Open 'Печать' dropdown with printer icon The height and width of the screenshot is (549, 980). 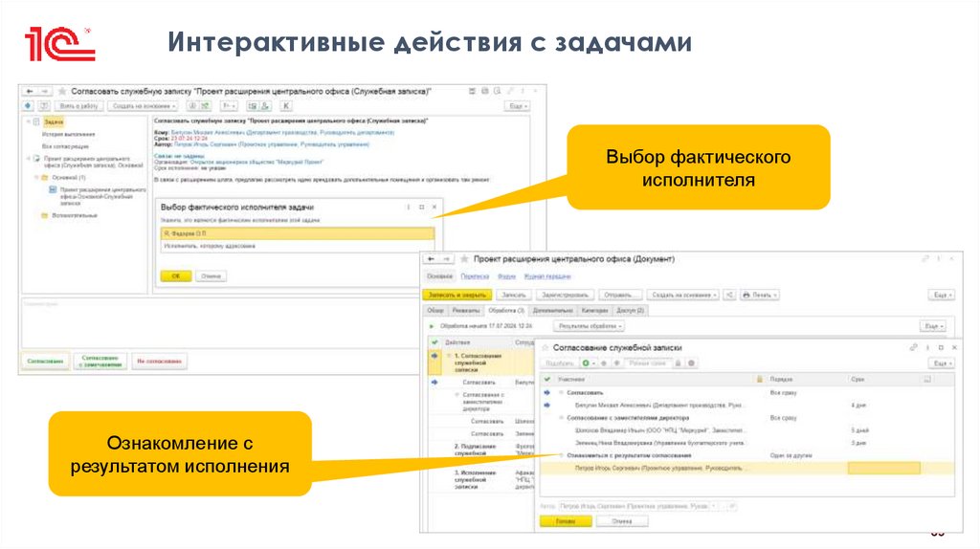coord(759,295)
